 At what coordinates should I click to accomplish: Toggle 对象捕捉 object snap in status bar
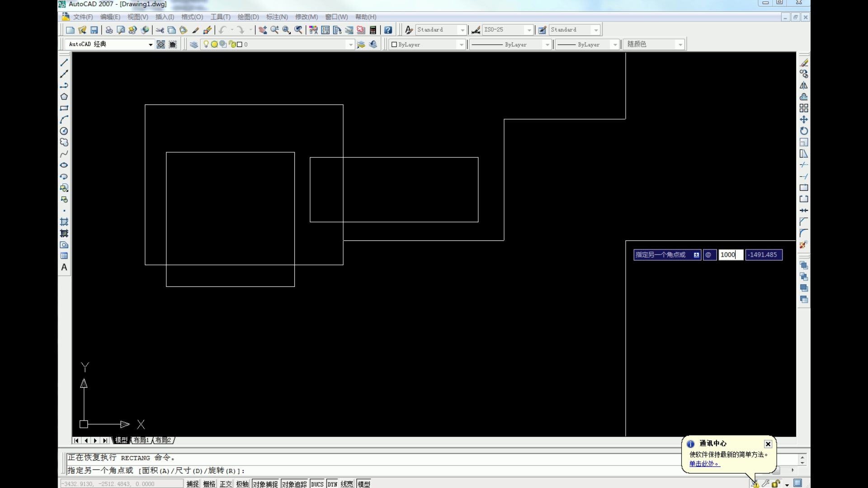click(x=265, y=484)
